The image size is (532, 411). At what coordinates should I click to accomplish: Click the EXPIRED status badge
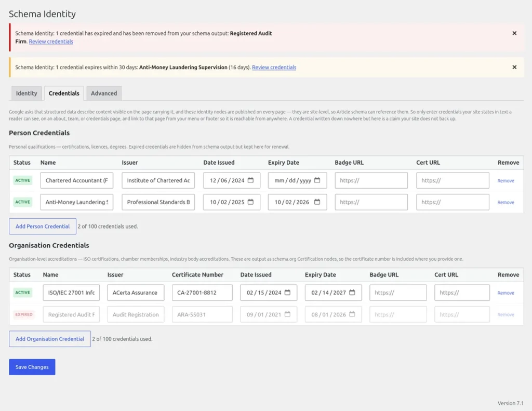tap(24, 314)
